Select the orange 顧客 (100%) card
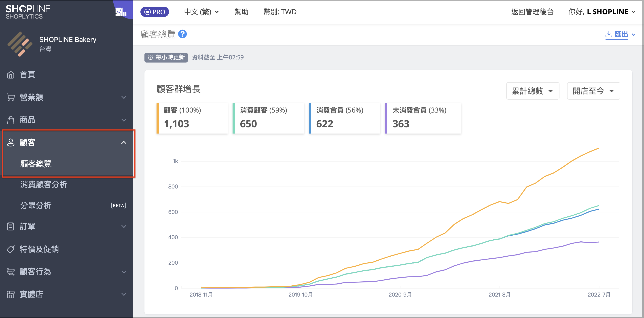The width and height of the screenshot is (644, 318). [x=192, y=118]
